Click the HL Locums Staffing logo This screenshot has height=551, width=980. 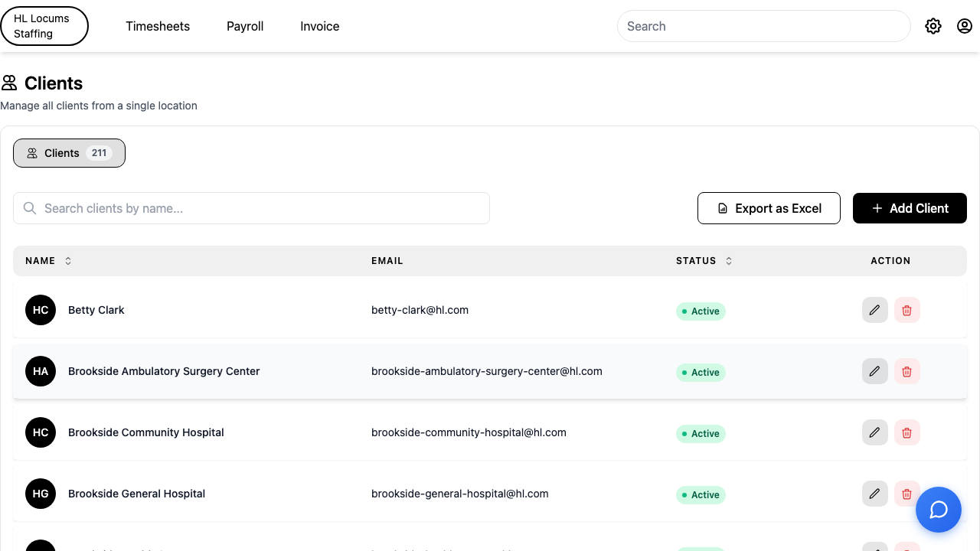(x=44, y=26)
